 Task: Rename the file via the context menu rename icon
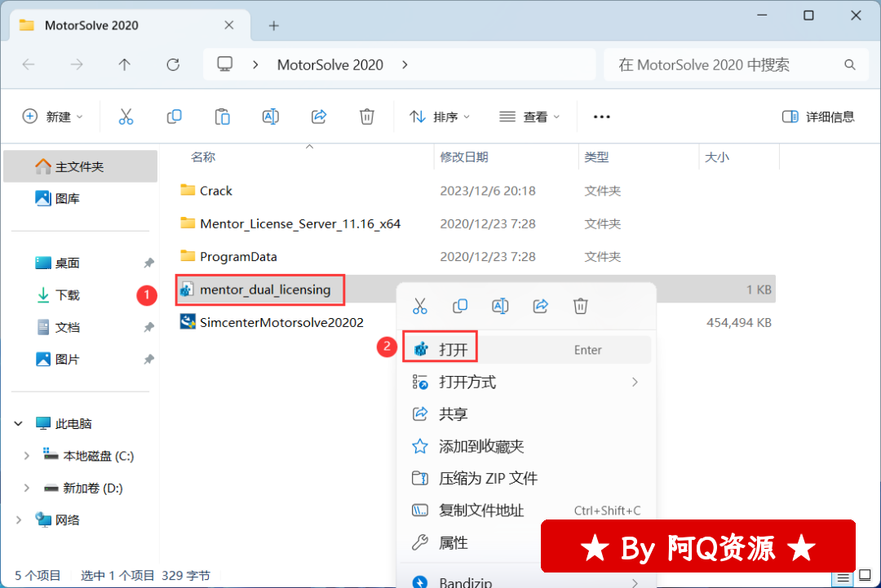pyautogui.click(x=500, y=306)
